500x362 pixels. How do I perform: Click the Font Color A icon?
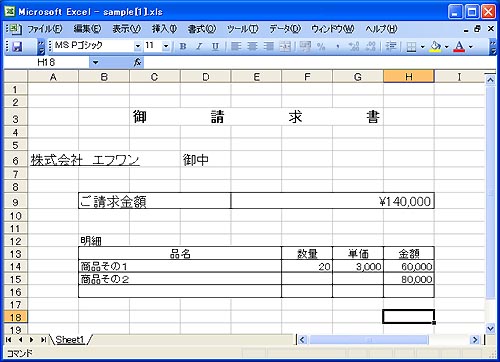coord(459,47)
